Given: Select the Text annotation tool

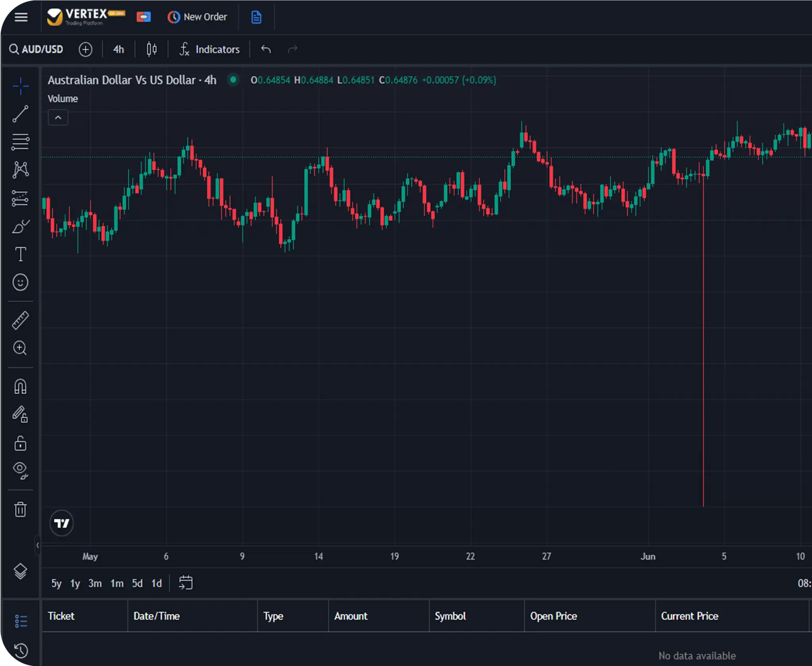Looking at the screenshot, I should click(x=20, y=254).
